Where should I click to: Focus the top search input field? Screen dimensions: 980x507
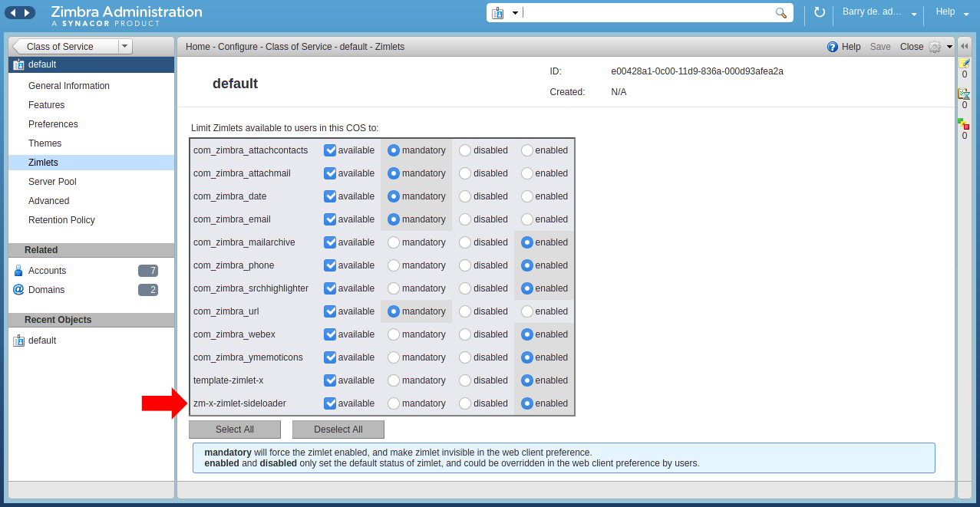tap(647, 13)
